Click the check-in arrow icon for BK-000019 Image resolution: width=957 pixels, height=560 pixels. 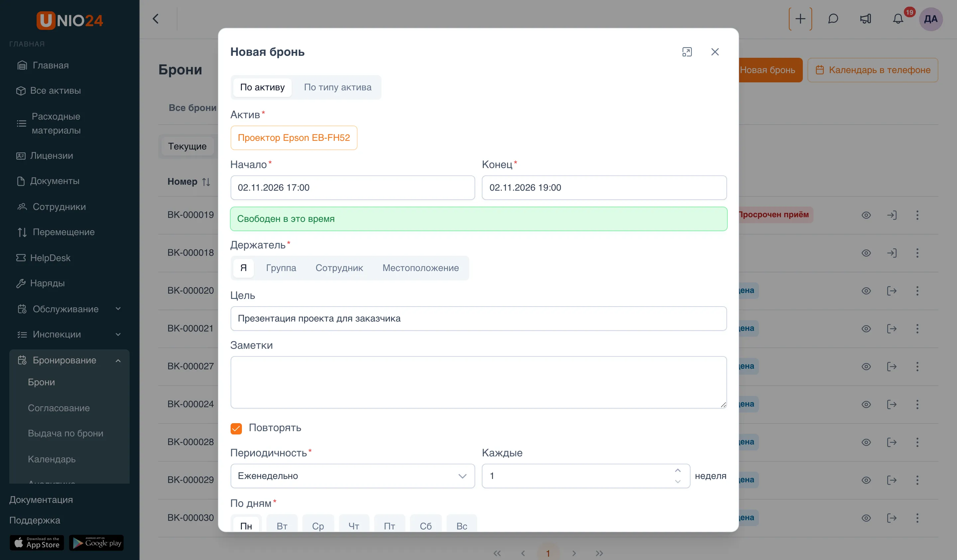(892, 215)
